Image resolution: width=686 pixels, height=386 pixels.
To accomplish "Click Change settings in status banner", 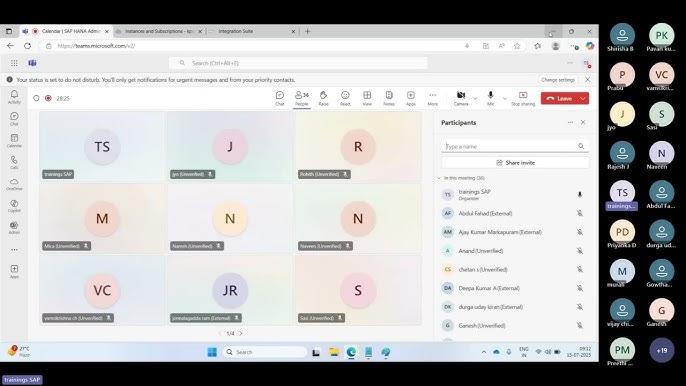I will click(x=557, y=80).
